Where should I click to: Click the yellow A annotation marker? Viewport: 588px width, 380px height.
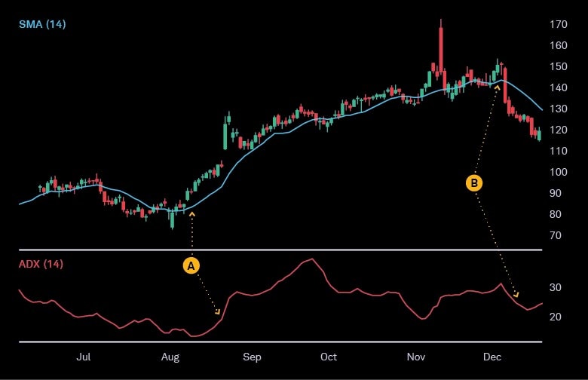(x=191, y=266)
